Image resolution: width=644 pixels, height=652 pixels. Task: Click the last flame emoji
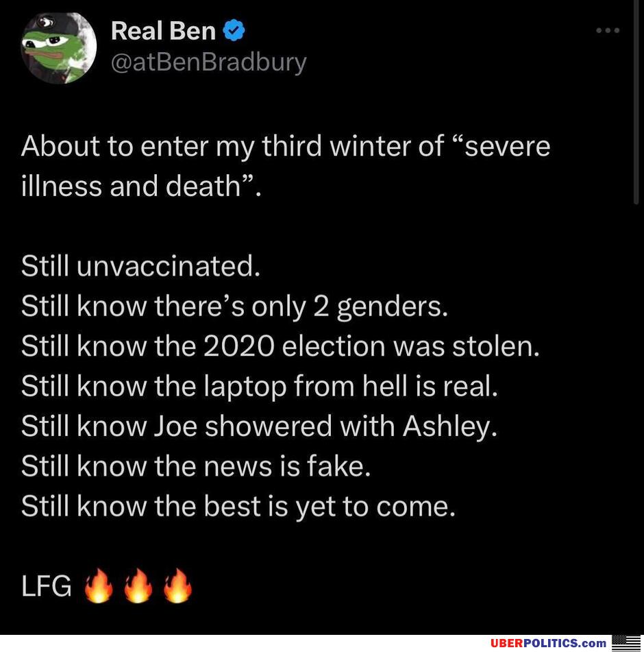point(178,585)
